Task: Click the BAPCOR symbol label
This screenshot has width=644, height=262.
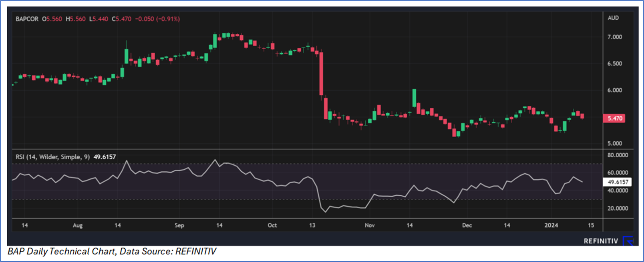Action: 27,19
